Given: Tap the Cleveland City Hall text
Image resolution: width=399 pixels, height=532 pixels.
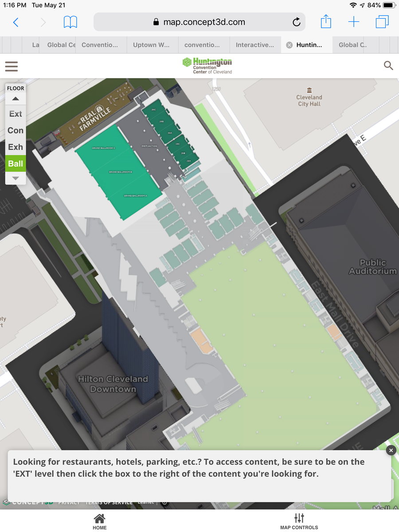Looking at the screenshot, I should coord(309,101).
